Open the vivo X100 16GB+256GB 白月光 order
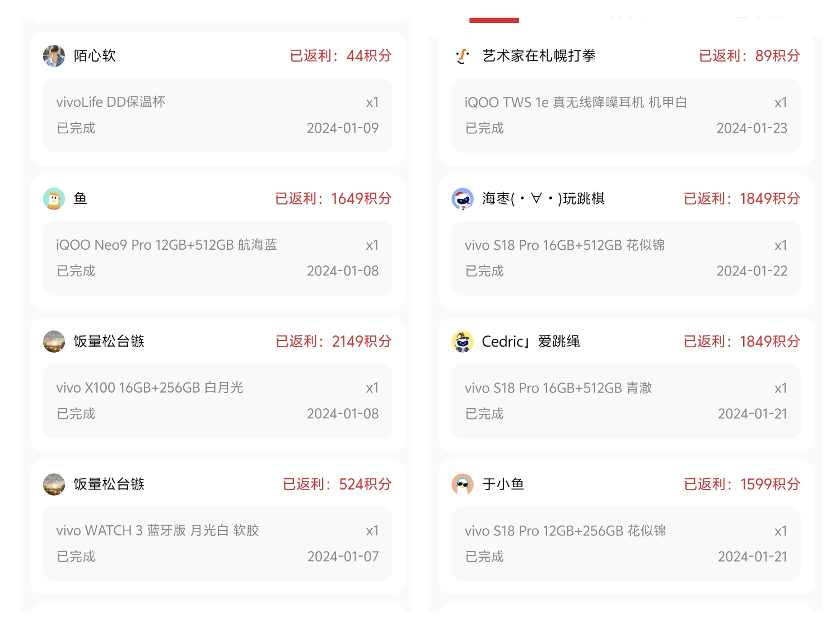This screenshot has width=840, height=630. pos(218,401)
